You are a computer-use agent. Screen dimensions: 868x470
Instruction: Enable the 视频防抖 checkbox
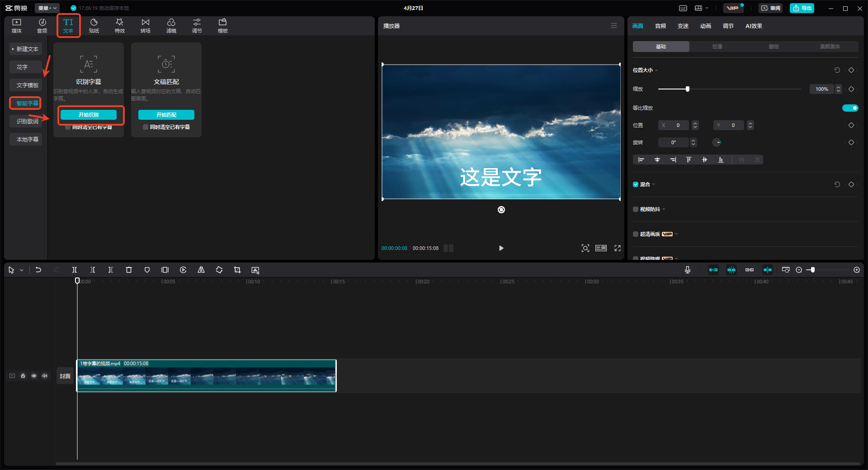(636, 209)
